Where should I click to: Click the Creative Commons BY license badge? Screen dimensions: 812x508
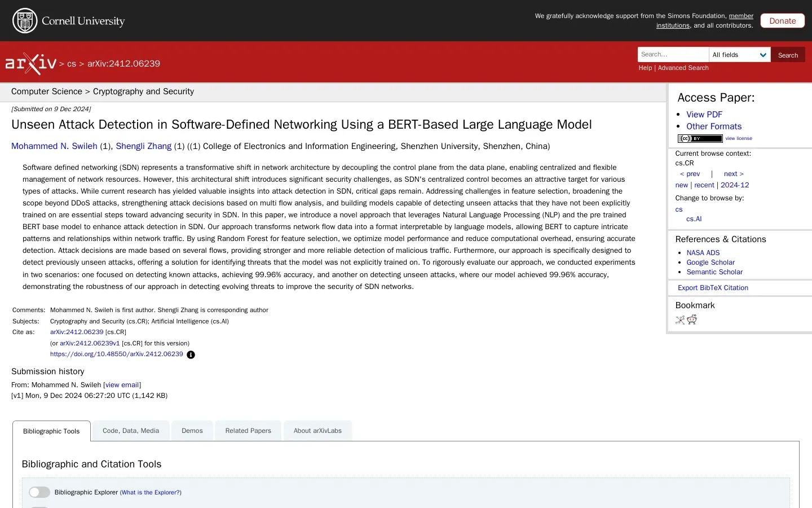click(700, 138)
